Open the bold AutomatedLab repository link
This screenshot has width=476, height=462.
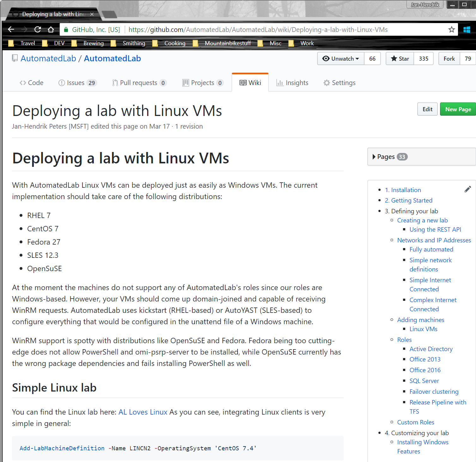(112, 58)
